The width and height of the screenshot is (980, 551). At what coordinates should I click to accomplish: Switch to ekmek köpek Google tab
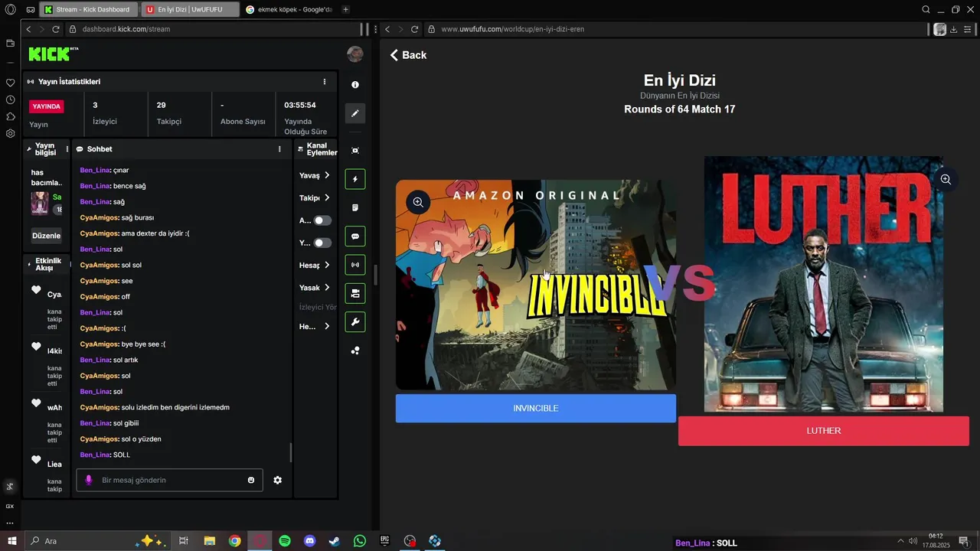[x=289, y=9]
